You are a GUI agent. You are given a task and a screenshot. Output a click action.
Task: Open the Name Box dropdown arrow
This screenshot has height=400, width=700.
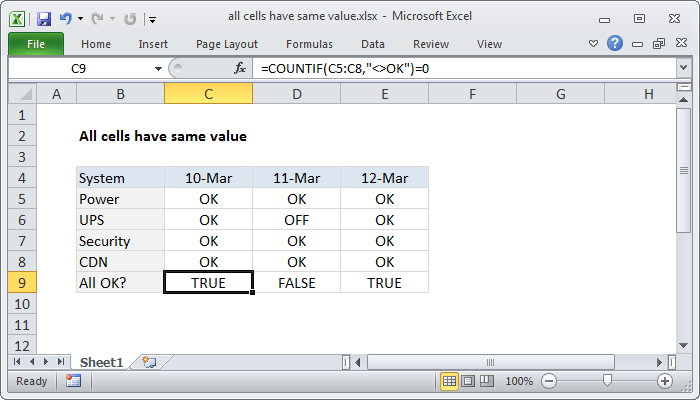[157, 68]
